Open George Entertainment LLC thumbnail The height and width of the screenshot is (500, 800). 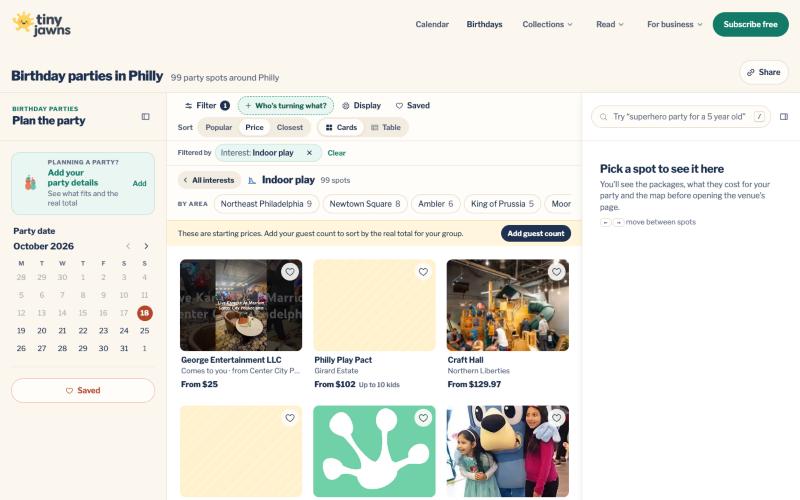241,305
